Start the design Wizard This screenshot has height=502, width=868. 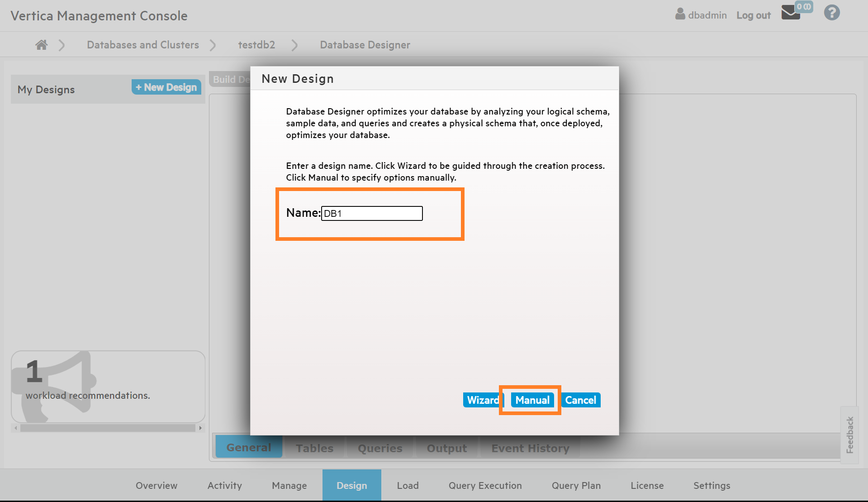coord(482,400)
